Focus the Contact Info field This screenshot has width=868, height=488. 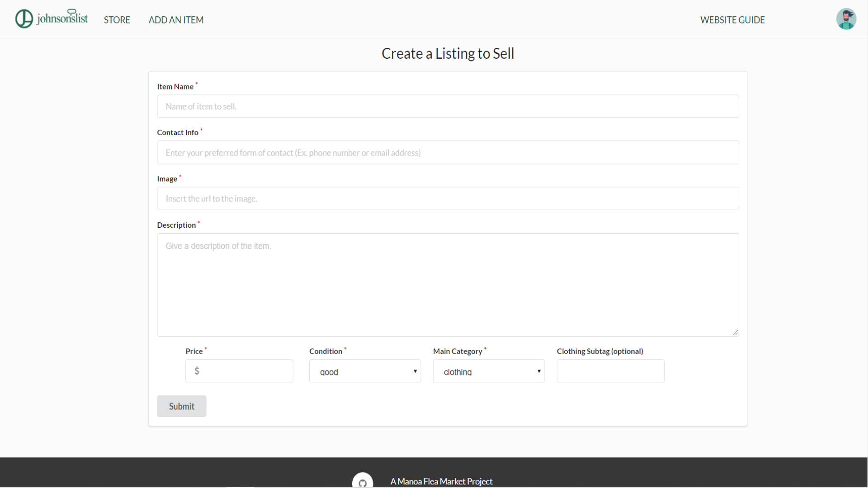pyautogui.click(x=448, y=152)
